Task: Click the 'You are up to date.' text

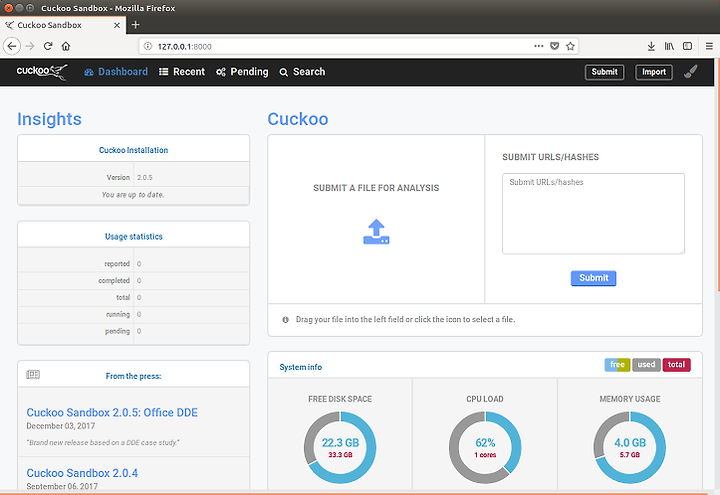Action: (133, 195)
